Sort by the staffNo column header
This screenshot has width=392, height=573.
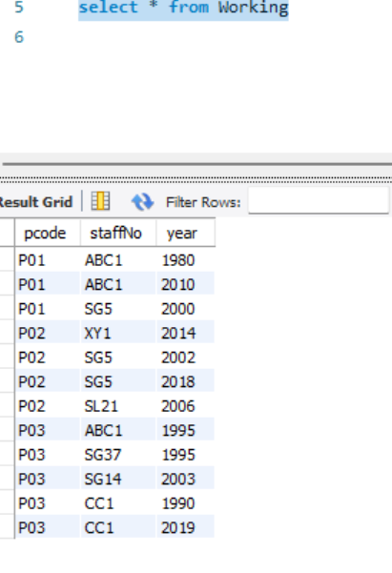pyautogui.click(x=118, y=233)
